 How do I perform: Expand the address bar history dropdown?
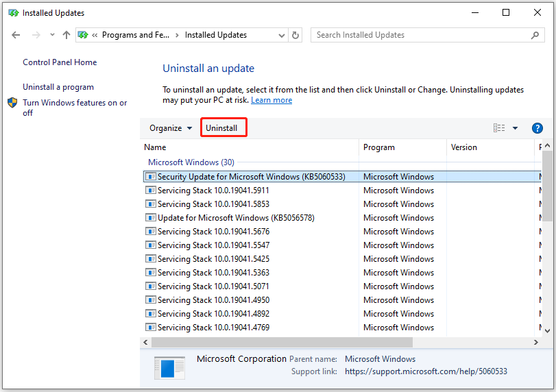282,35
